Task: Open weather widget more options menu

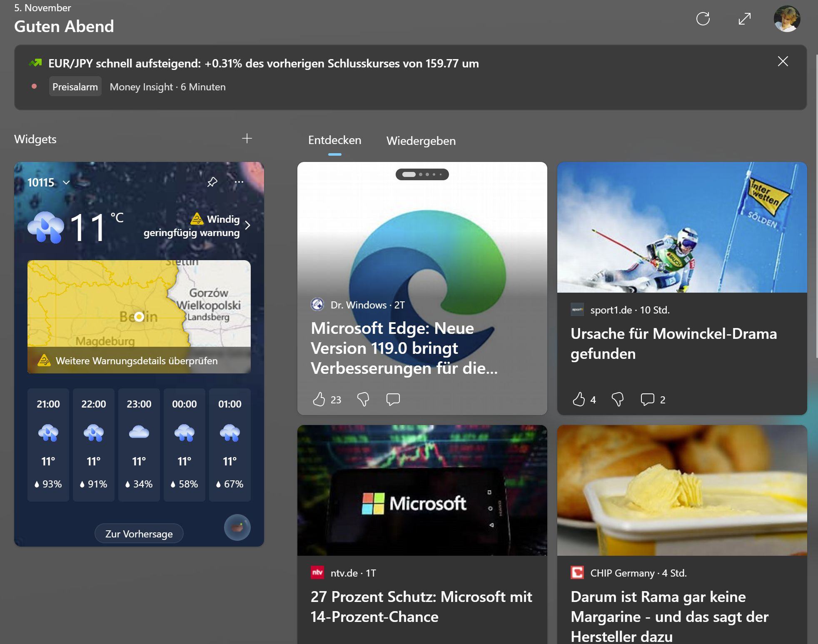Action: (x=239, y=182)
